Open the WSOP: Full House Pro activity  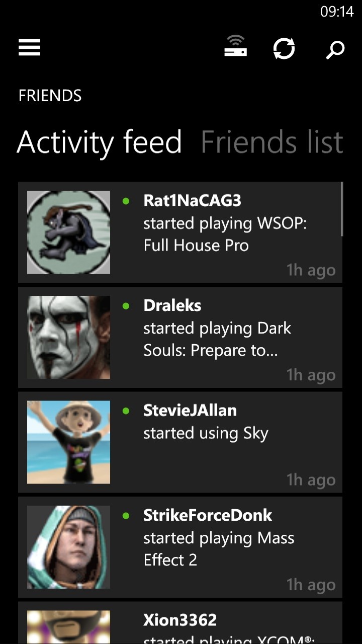point(225,234)
